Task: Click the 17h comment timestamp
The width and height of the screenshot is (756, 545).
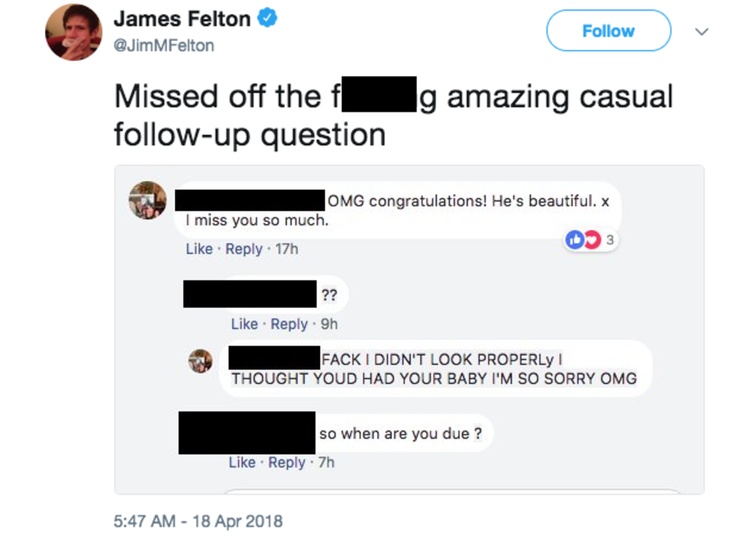Action: click(x=287, y=249)
